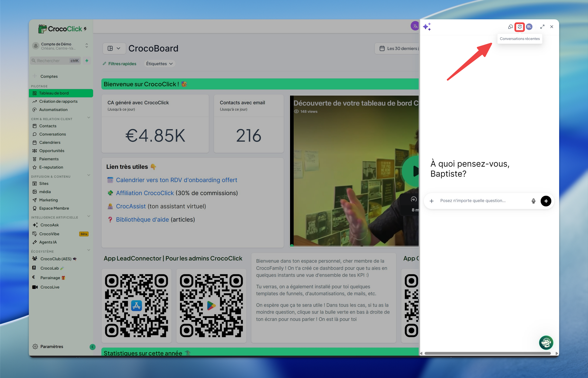Collapse the Diffusion & Contenu section
The width and height of the screenshot is (588, 378).
pyautogui.click(x=89, y=175)
